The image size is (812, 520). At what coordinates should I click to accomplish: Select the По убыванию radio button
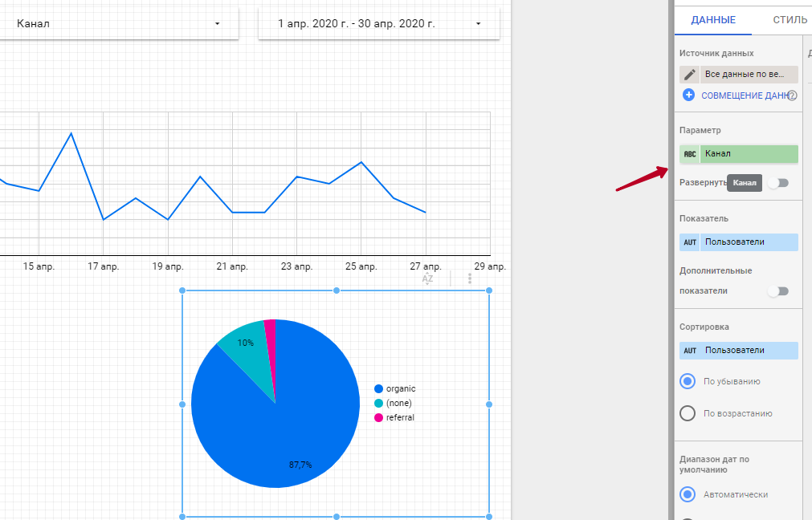click(688, 381)
